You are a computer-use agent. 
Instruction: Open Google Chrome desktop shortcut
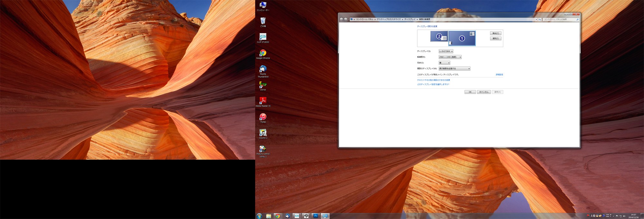(263, 53)
